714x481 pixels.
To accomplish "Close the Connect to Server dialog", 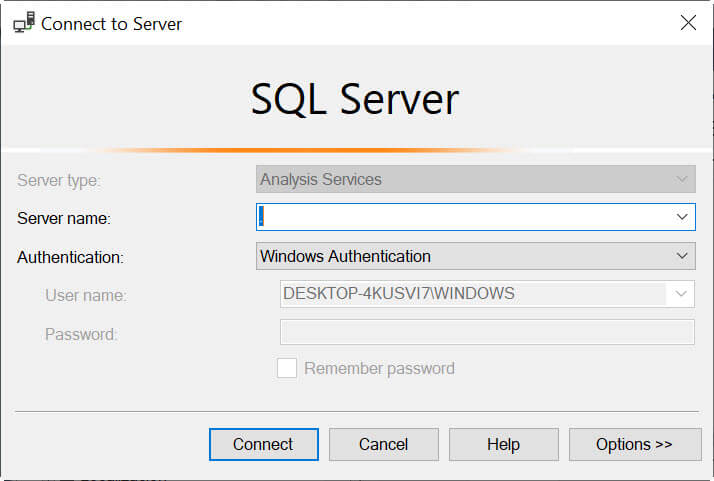I will coord(688,22).
